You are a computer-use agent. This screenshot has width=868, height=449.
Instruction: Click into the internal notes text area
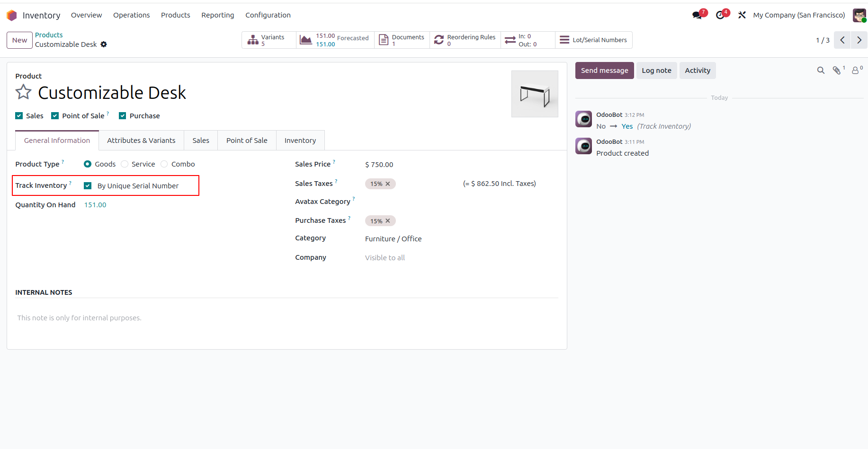click(x=286, y=318)
